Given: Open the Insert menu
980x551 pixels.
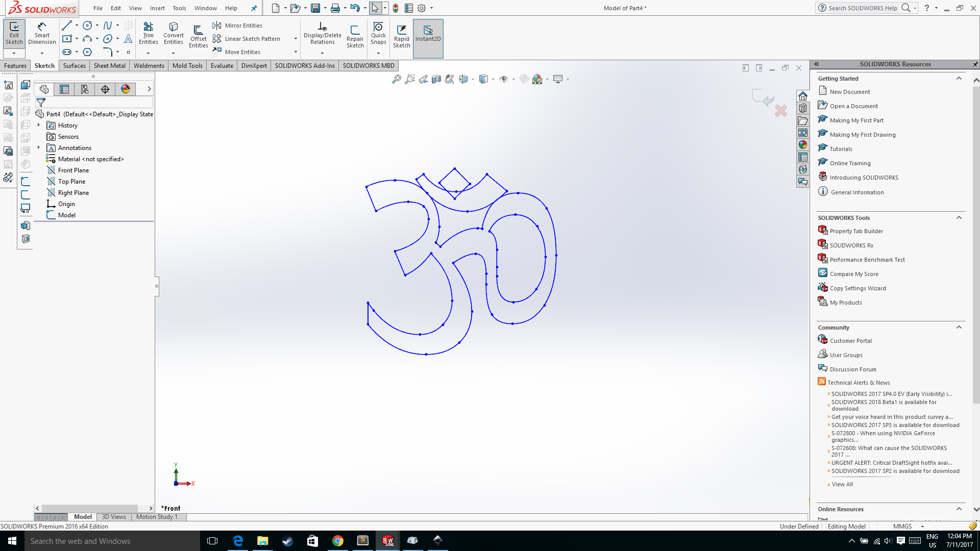Looking at the screenshot, I should (x=157, y=8).
